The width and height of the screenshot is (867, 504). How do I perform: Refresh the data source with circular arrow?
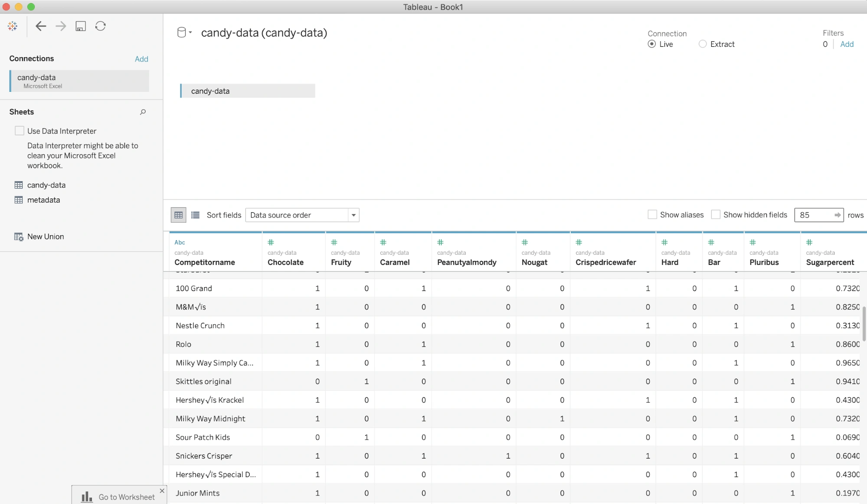pyautogui.click(x=101, y=26)
